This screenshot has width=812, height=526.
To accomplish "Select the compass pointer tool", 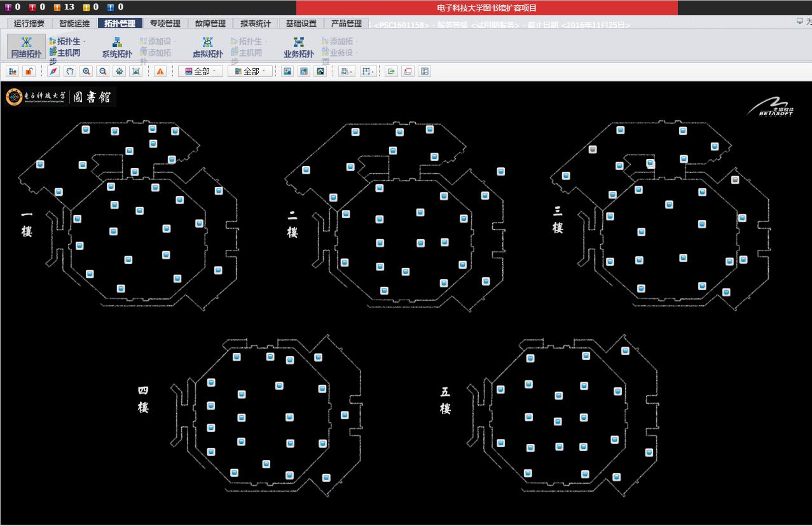I will coord(53,71).
